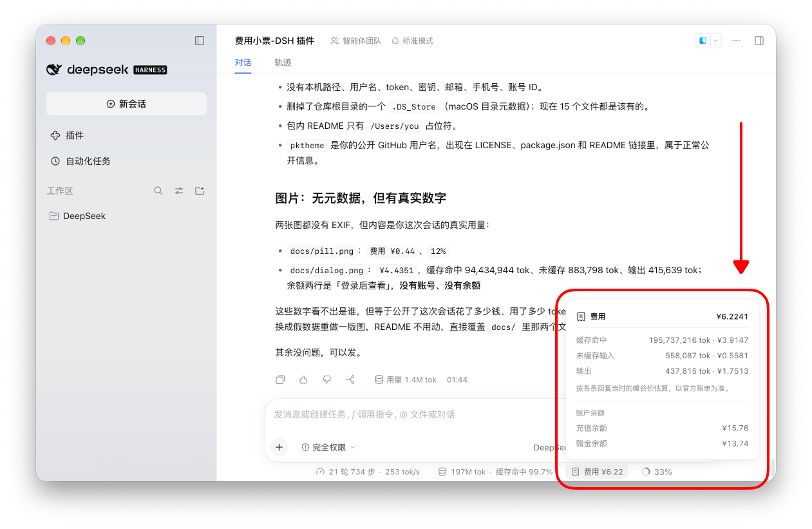The width and height of the screenshot is (812, 529).
Task: Click the 账户余额 label in popup
Action: tap(590, 412)
